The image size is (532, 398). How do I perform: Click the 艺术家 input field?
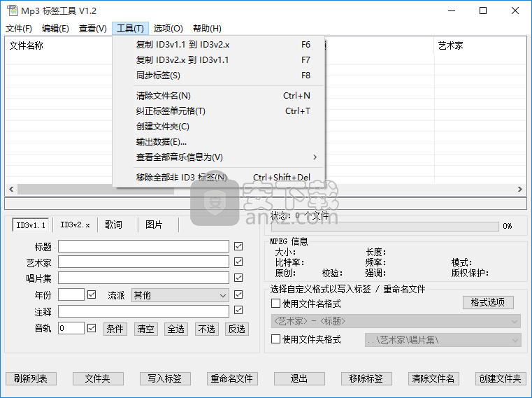click(143, 262)
